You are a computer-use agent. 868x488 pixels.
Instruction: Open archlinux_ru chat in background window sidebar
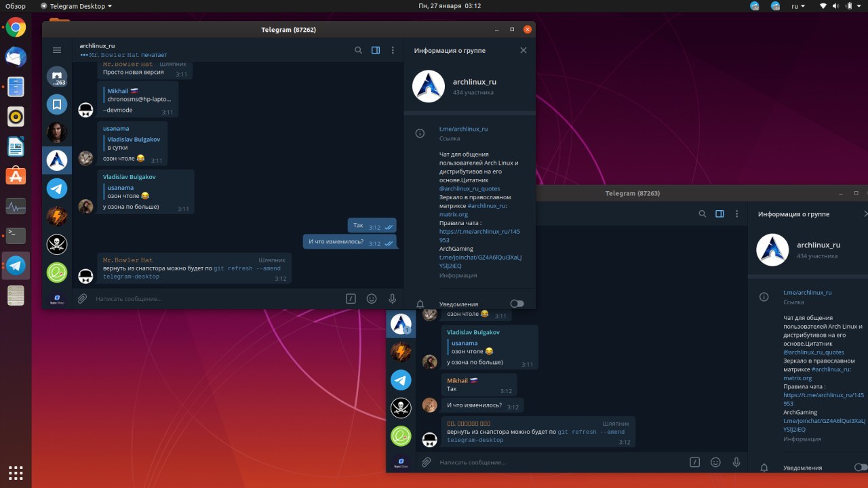401,323
